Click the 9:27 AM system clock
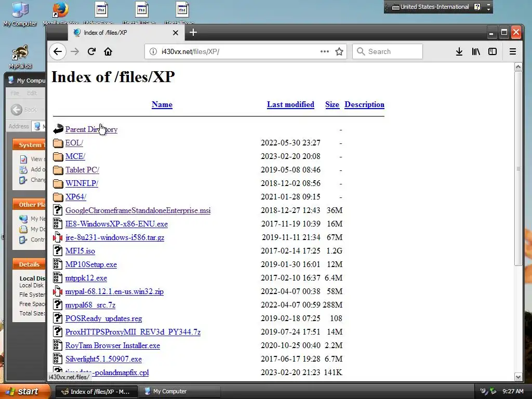This screenshot has width=532, height=399. 513,392
